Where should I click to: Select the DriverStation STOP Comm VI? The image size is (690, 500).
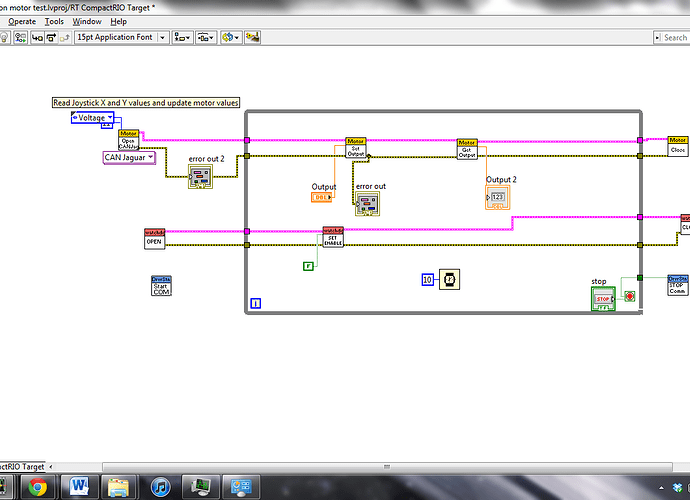click(678, 285)
